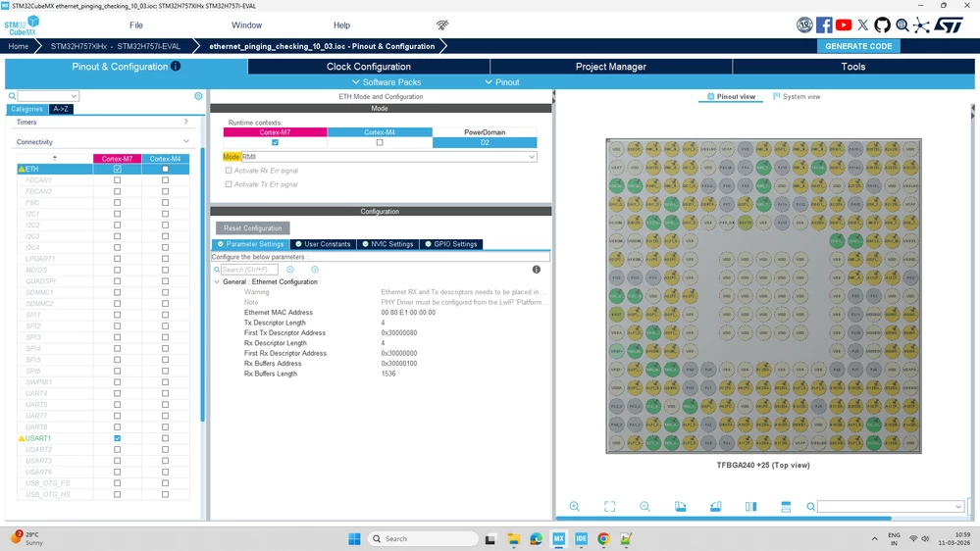Click the STM32CubeMX logo

pos(22,25)
